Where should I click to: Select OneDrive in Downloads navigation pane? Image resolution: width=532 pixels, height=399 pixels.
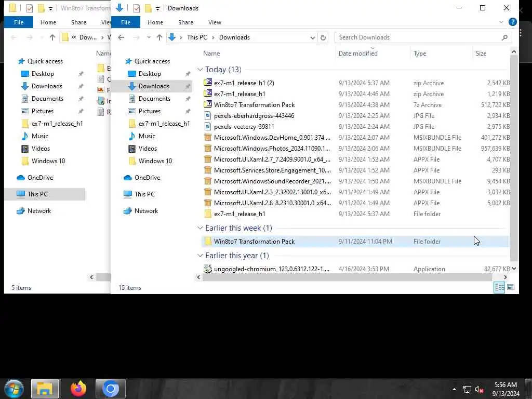pyautogui.click(x=147, y=178)
